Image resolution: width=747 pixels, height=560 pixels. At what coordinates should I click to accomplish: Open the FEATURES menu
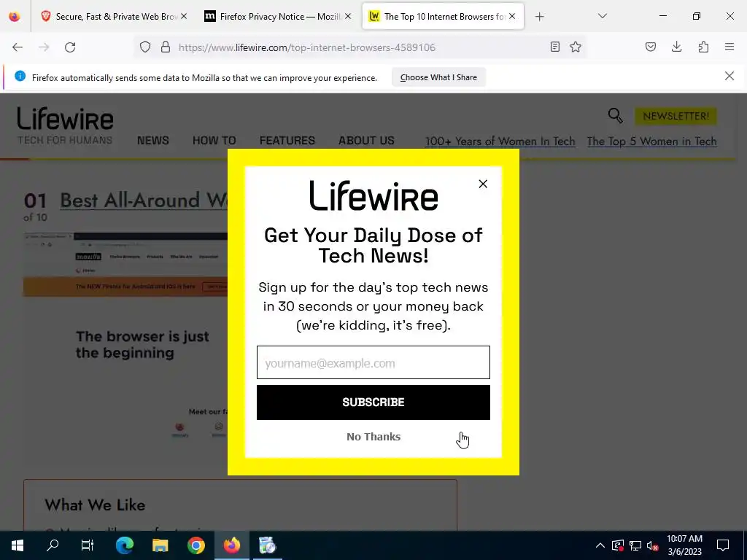[287, 141]
